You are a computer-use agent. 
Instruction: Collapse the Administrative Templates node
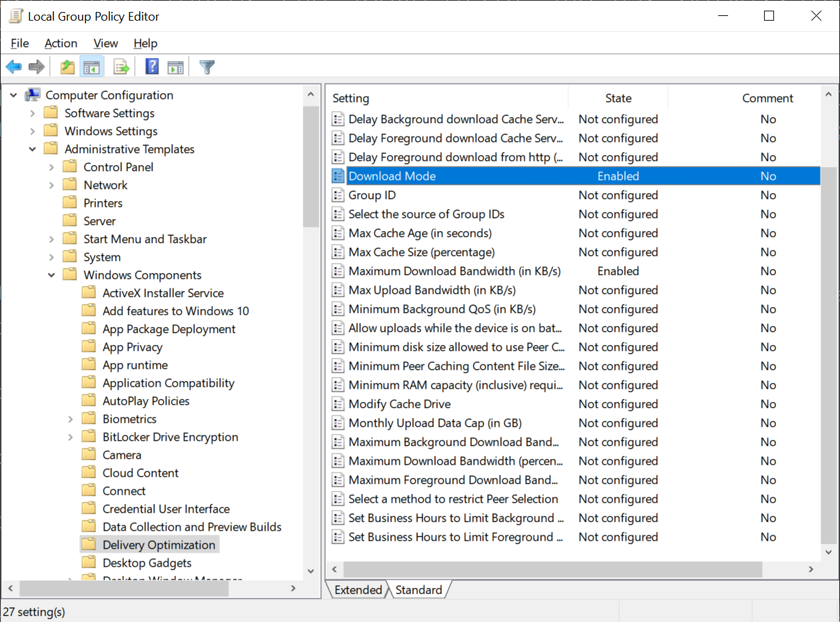(33, 149)
